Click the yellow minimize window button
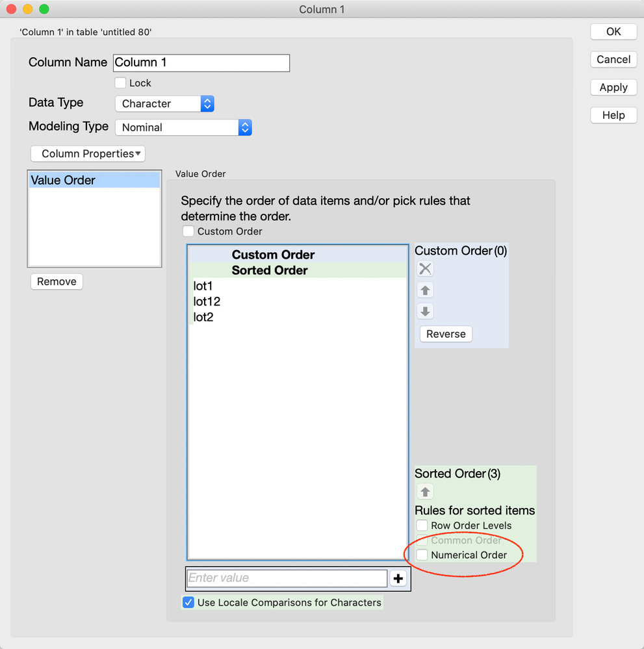Viewport: 644px width, 649px height. pos(28,8)
